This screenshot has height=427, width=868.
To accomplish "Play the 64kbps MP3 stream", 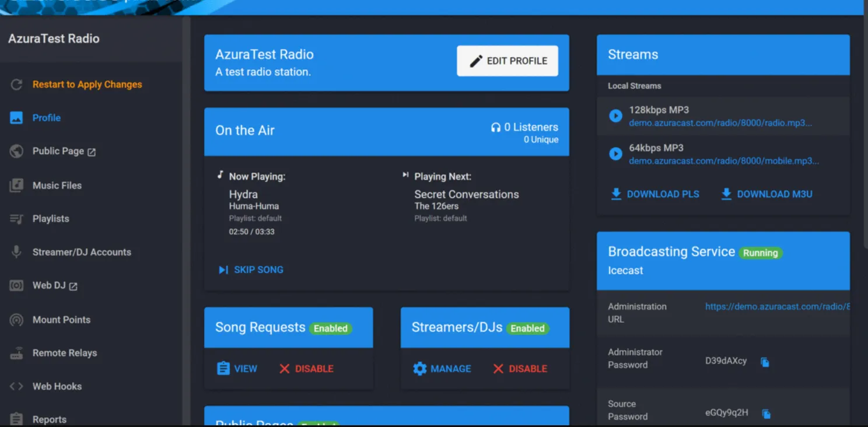I will click(615, 154).
